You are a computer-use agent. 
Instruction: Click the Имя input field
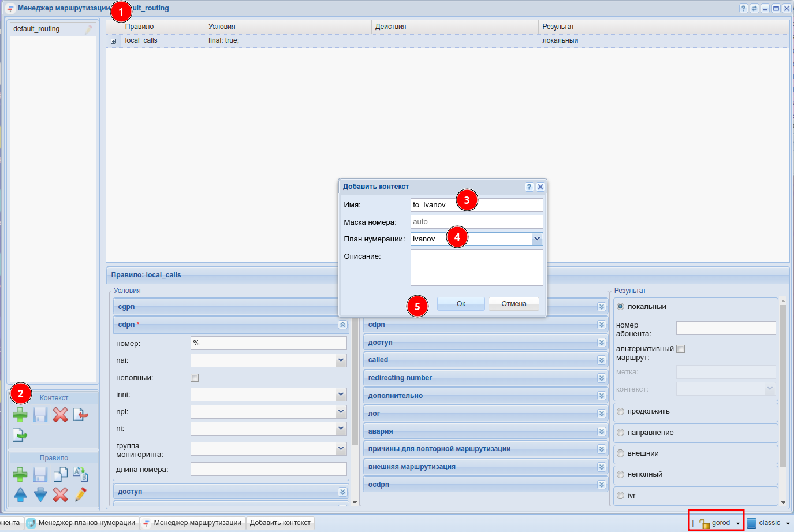pos(477,205)
